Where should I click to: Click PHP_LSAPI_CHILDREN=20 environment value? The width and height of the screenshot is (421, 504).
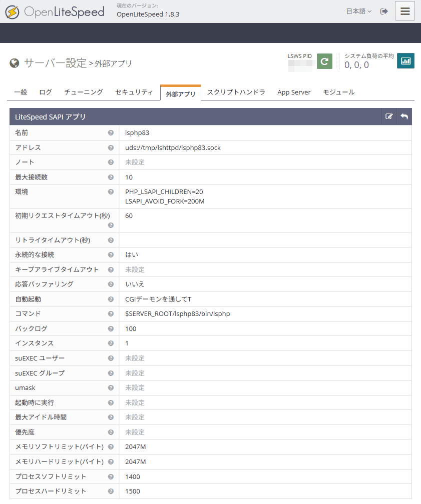pyautogui.click(x=164, y=192)
